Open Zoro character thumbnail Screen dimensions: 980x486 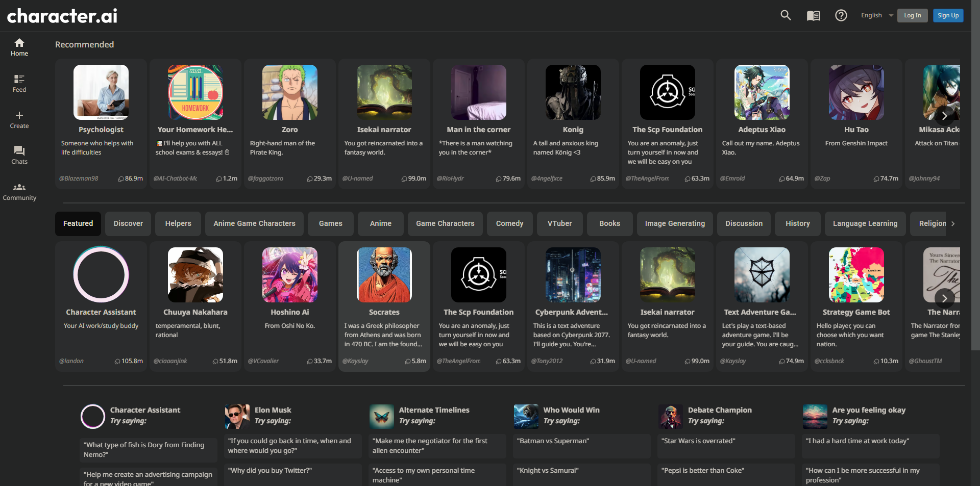coord(290,92)
